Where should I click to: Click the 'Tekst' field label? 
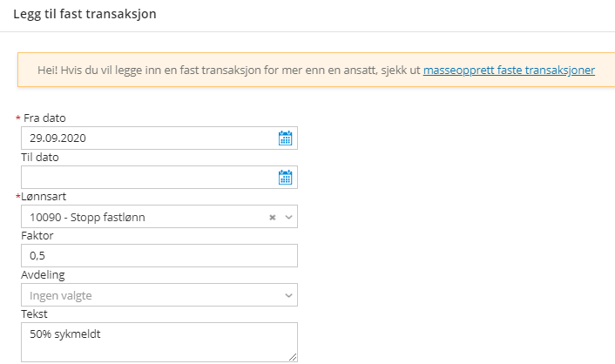point(35,314)
